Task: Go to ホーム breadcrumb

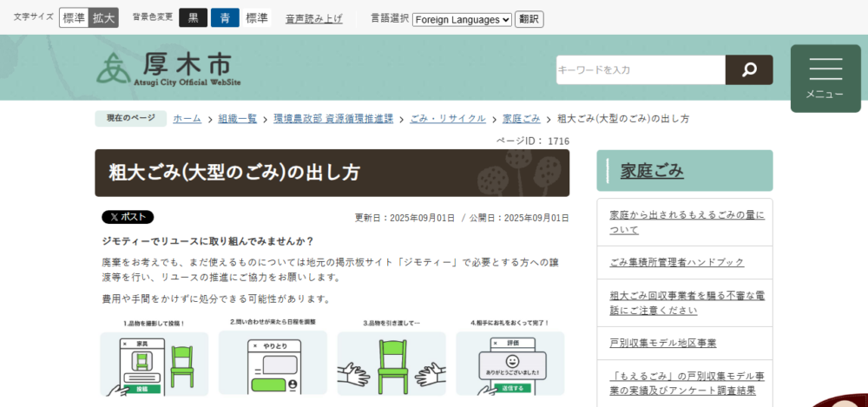Action: [187, 119]
